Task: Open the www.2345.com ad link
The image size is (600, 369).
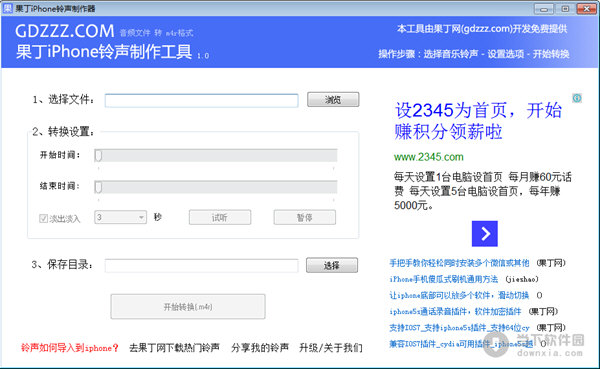Action: (429, 157)
